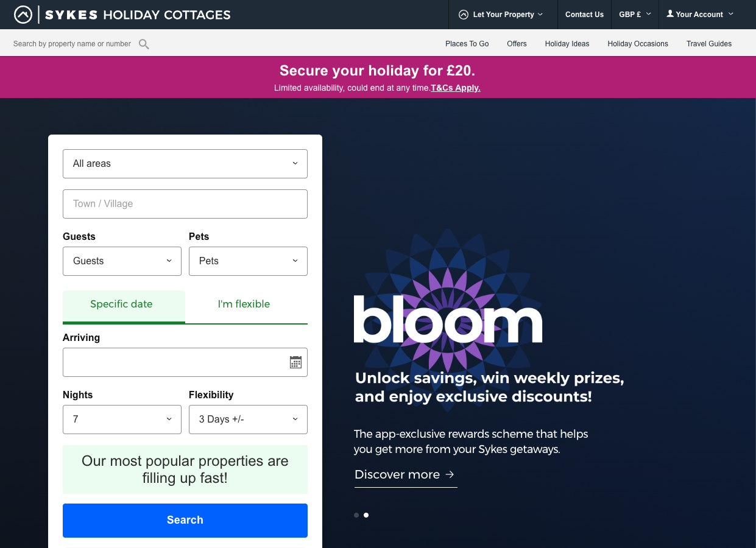Click the Town / Village input field
756x548 pixels.
[185, 204]
